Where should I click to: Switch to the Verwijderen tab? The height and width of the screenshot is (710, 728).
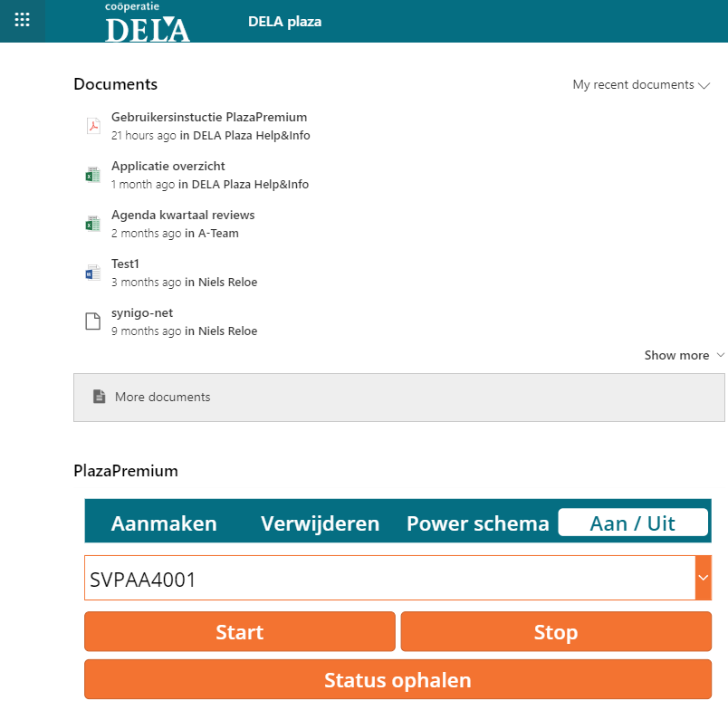tap(320, 523)
